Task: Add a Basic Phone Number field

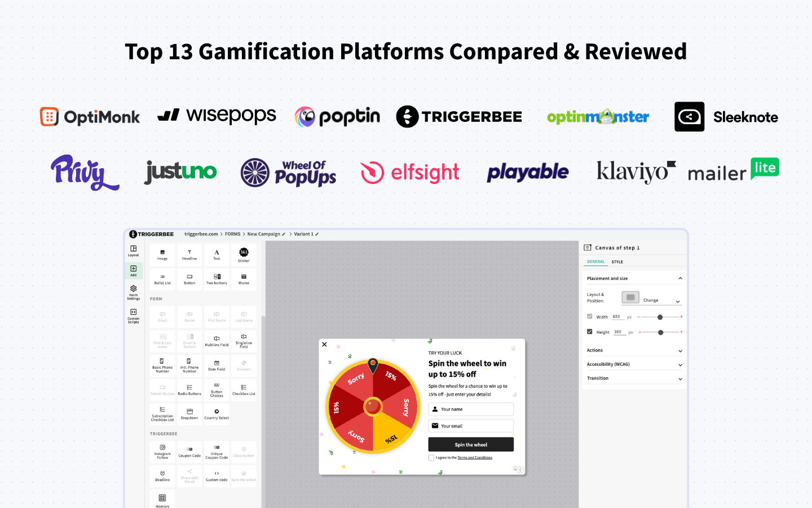Action: pos(162,366)
